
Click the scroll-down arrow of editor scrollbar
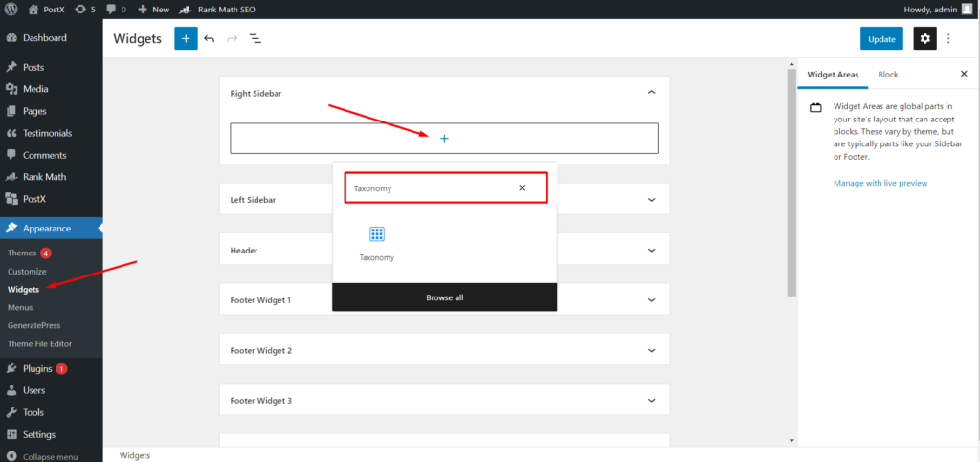click(791, 440)
